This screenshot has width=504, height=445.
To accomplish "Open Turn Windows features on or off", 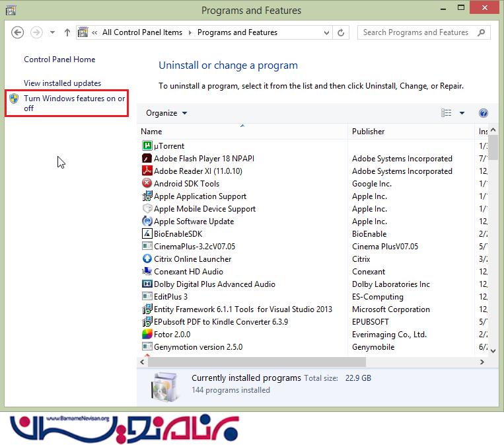I will 74,103.
